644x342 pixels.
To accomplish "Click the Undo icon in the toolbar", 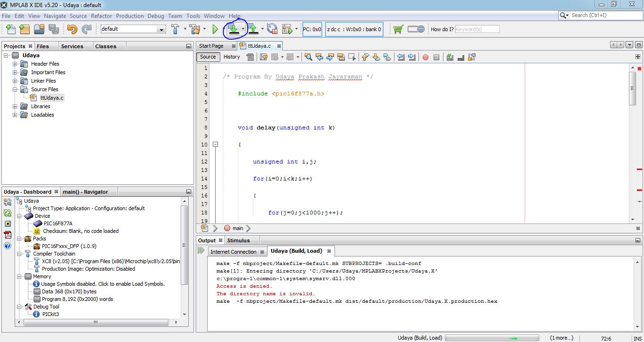I will pyautogui.click(x=71, y=29).
